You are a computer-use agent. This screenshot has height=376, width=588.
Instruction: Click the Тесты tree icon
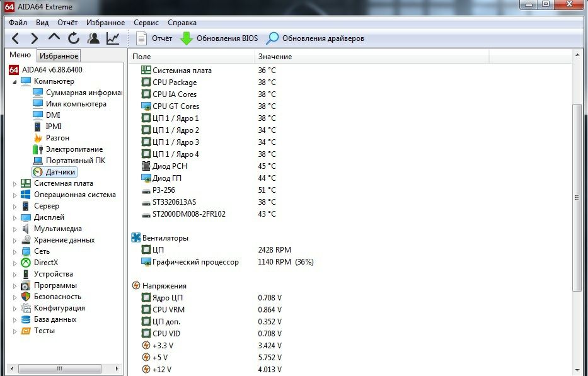click(25, 331)
